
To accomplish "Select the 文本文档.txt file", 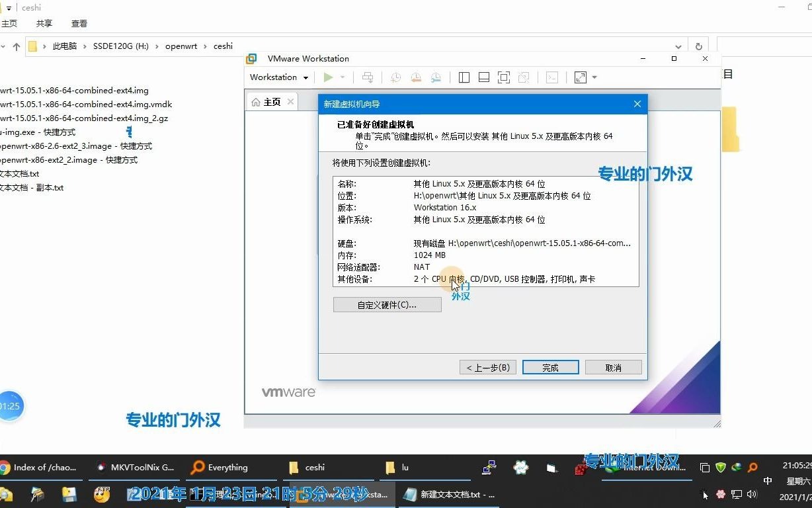I will point(20,174).
